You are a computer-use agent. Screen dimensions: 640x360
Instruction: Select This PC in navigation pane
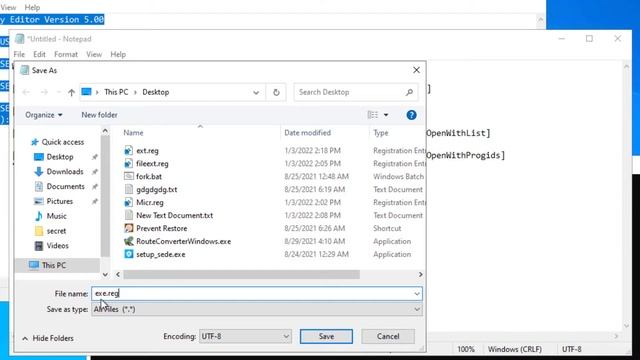point(53,265)
